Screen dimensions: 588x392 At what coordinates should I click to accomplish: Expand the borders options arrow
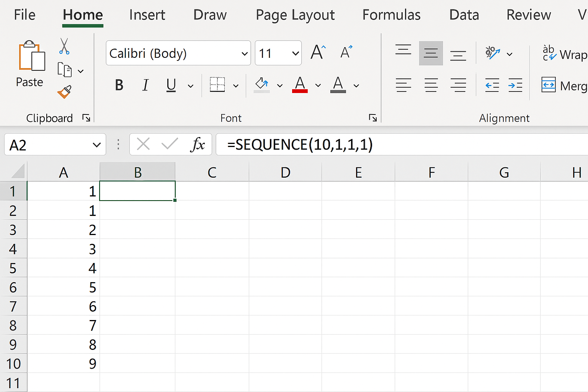[x=236, y=86]
